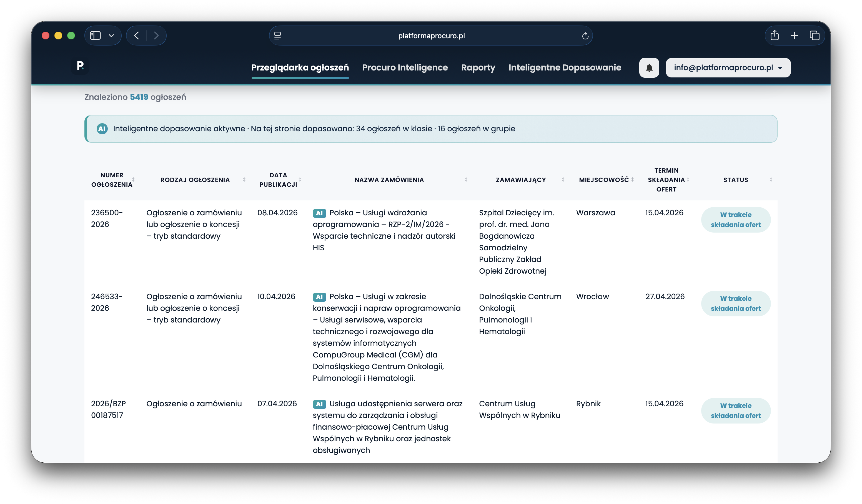Click the reader mode icon in address bar
Viewport: 862px width, 504px height.
[278, 35]
